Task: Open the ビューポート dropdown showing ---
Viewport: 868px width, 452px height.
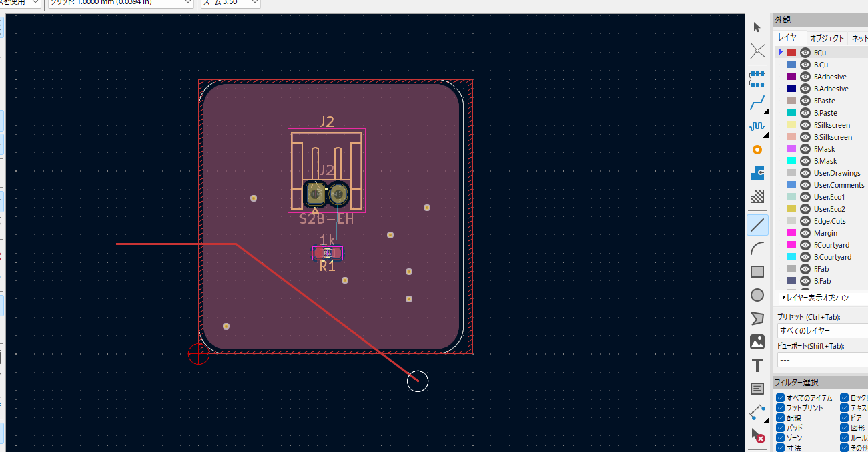Action: (822, 359)
